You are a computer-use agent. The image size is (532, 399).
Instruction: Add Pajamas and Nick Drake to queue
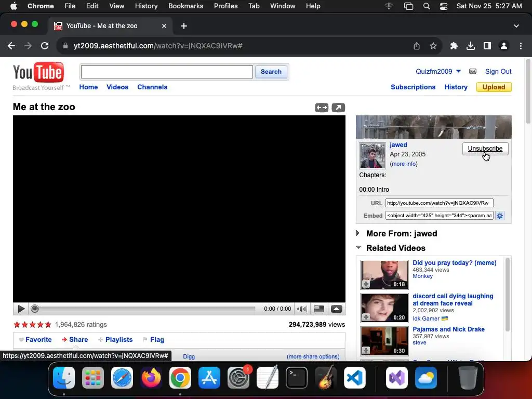click(366, 351)
